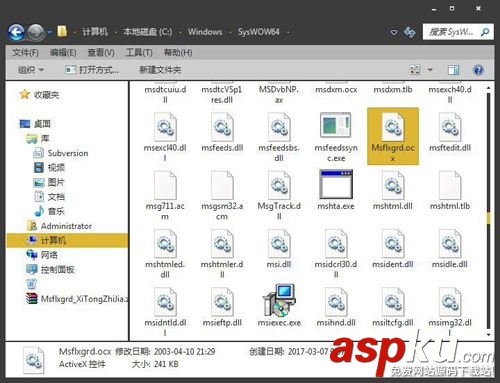The image size is (500, 383).
Task: Open the 帮助(H) menu
Action: click(x=178, y=52)
